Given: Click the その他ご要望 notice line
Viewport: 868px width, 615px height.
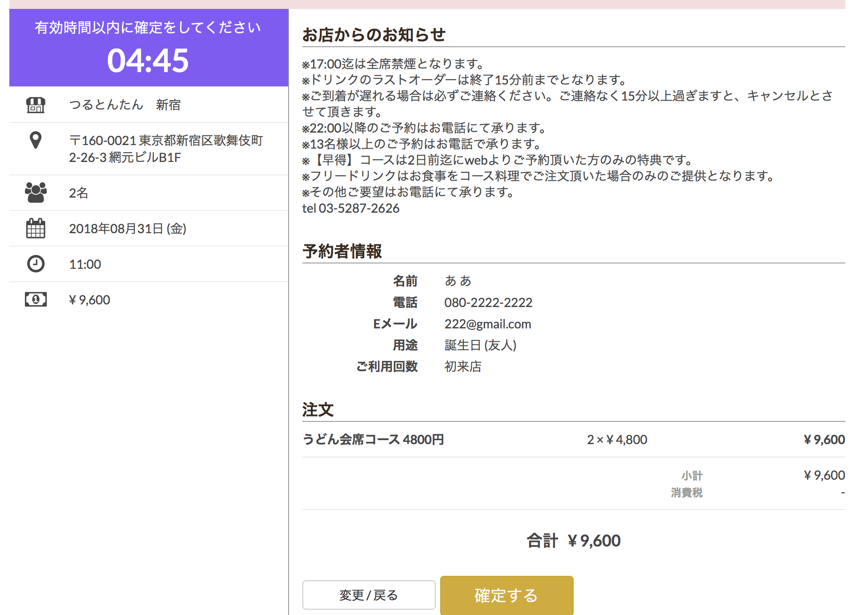Looking at the screenshot, I should tap(408, 192).
